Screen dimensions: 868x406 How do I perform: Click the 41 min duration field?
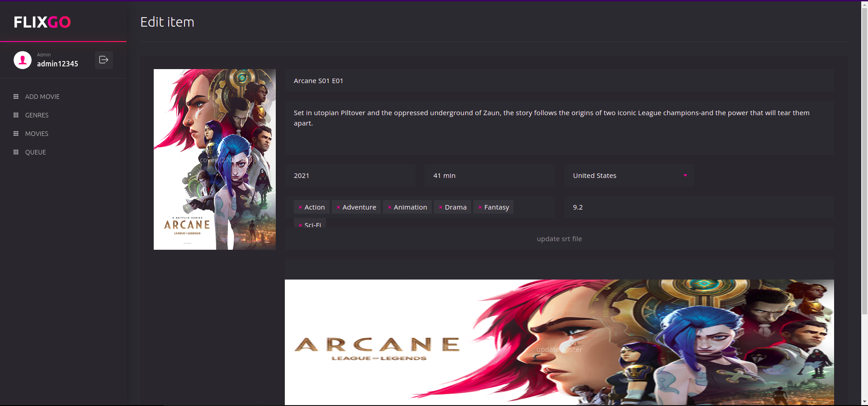click(x=490, y=176)
